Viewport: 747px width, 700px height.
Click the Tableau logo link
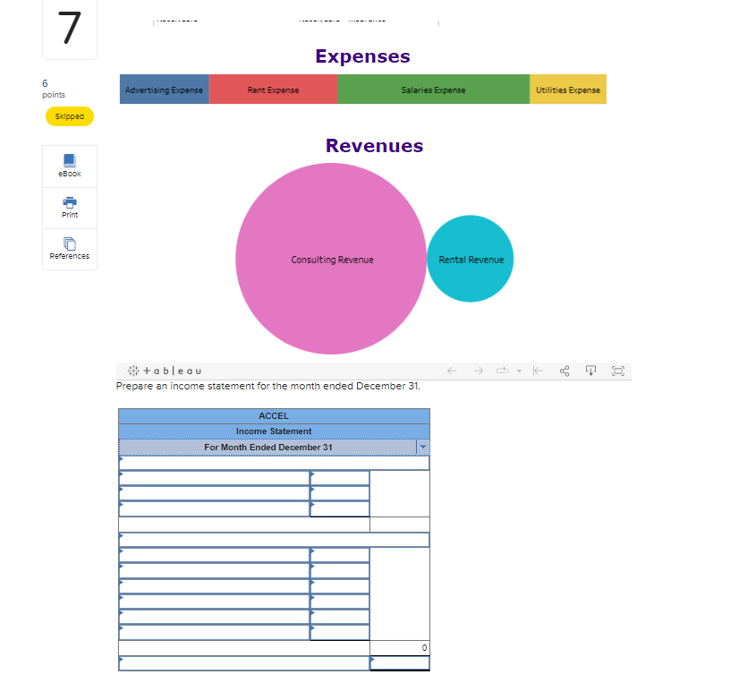(166, 371)
